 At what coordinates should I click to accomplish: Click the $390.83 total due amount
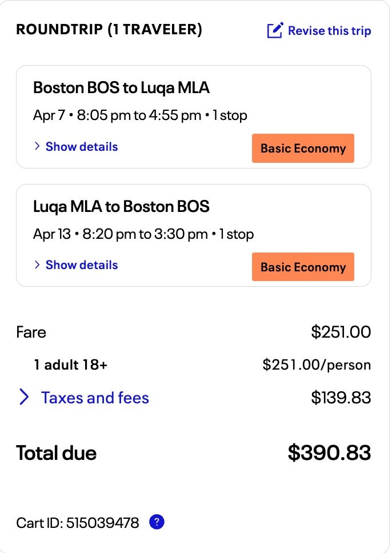[x=329, y=452]
